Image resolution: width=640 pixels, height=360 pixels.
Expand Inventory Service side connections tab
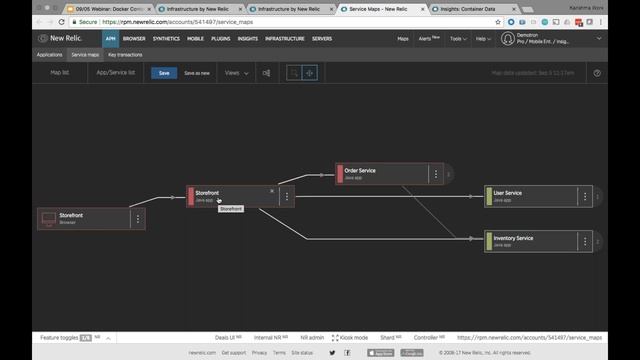[x=598, y=242]
